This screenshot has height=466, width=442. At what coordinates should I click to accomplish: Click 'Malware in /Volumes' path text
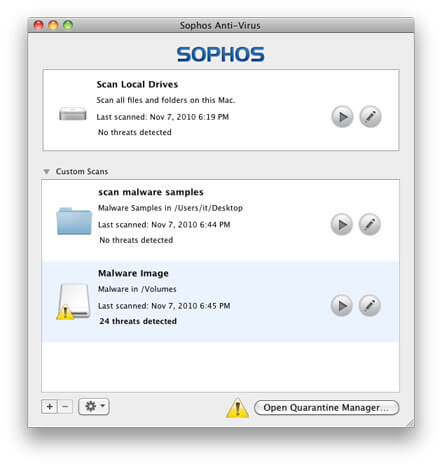[137, 289]
